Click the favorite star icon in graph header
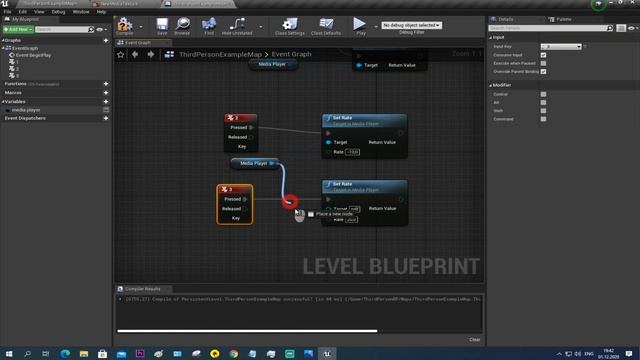Screen dimensions: 640x360 [x=120, y=54]
